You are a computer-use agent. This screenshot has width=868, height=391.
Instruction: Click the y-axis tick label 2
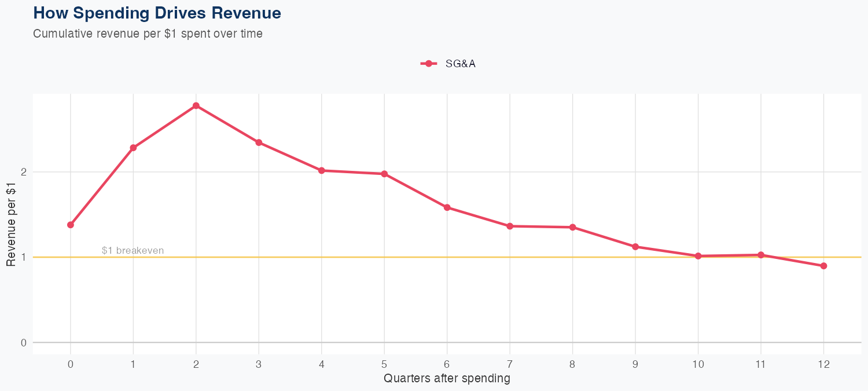coord(24,172)
